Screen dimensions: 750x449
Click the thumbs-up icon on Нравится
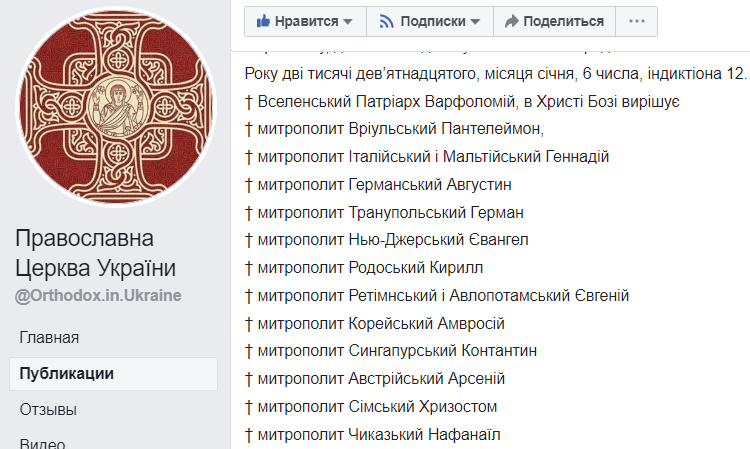tap(265, 21)
